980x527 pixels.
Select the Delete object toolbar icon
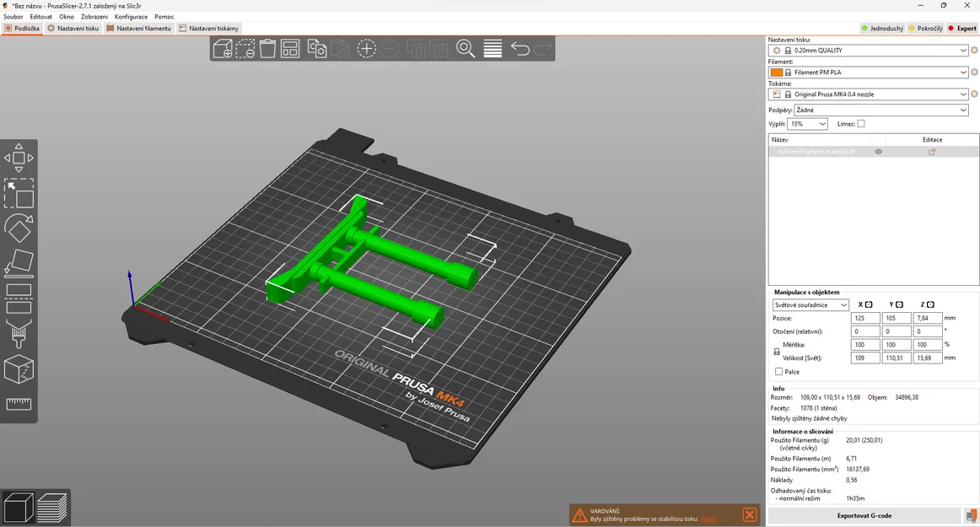pyautogui.click(x=245, y=49)
